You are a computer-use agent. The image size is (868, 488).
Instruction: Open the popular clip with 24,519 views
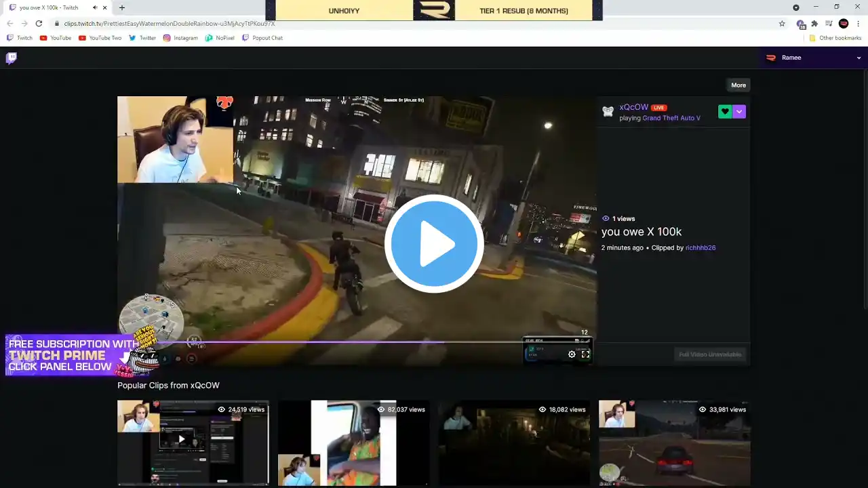pos(193,443)
